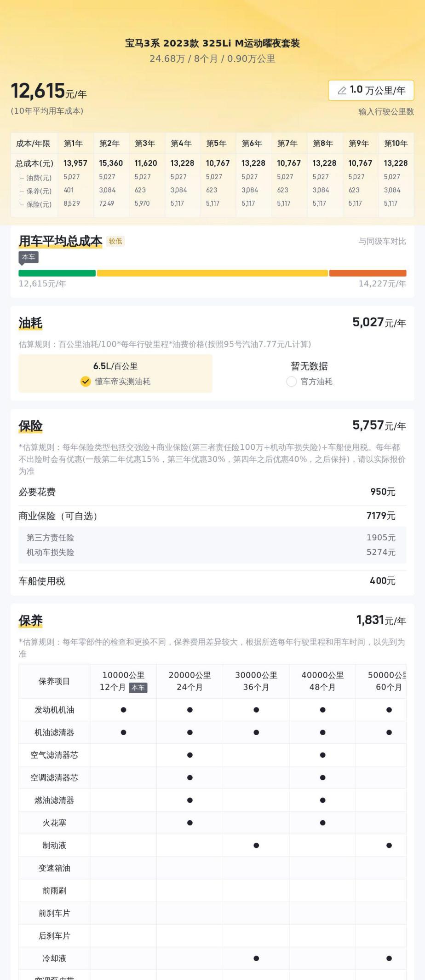The height and width of the screenshot is (980, 425).
Task: Select the 官方油耗 radio button
Action: tap(291, 382)
